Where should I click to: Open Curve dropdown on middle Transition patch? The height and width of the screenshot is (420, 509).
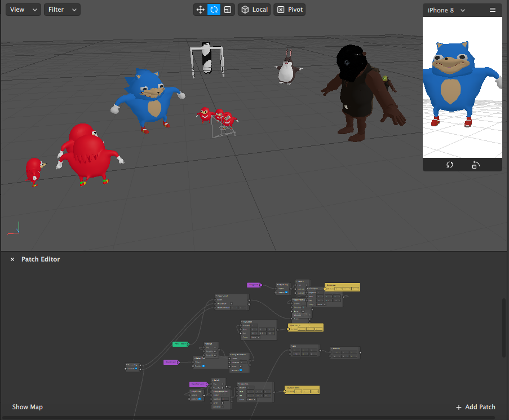[255, 337]
